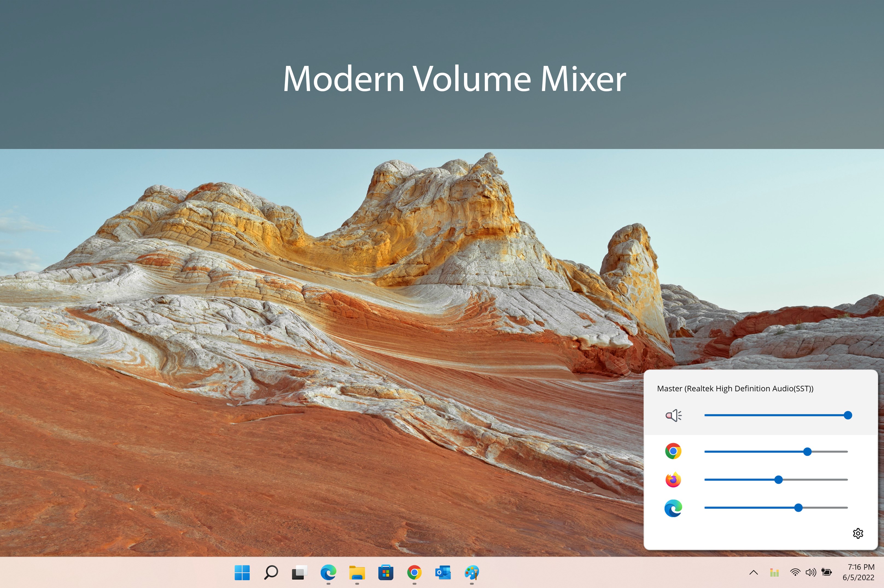Click the Edge volume slider thumb

pos(798,508)
